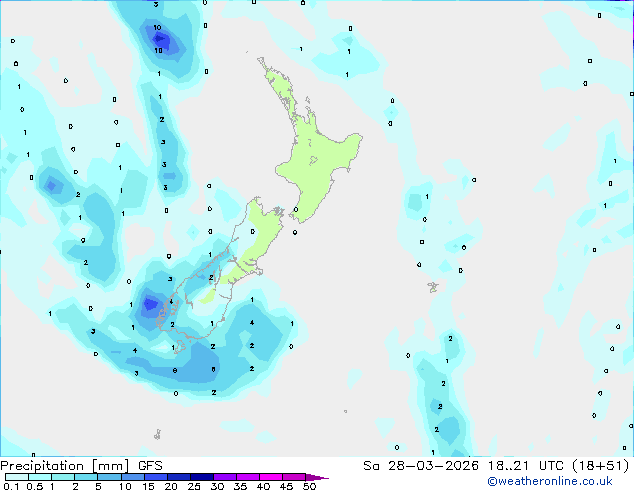The image size is (634, 490).
Task: Select the 40–45 mm magenta legend swatch
Action: pos(271,477)
